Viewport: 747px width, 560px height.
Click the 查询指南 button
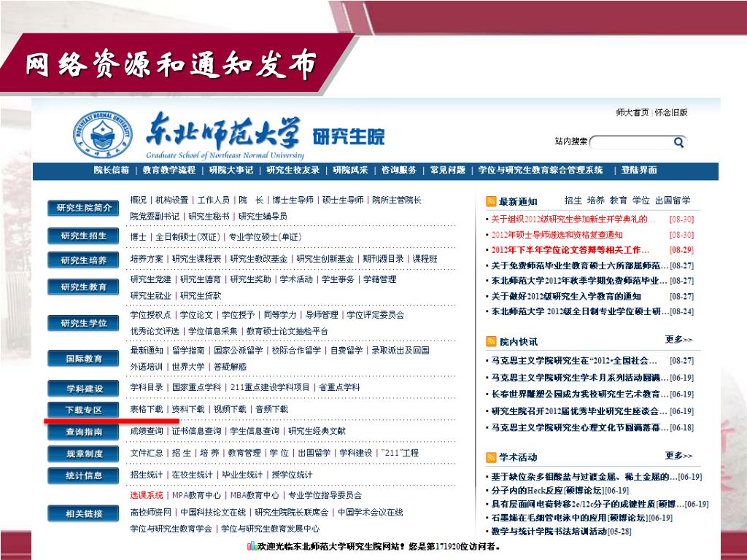point(83,432)
